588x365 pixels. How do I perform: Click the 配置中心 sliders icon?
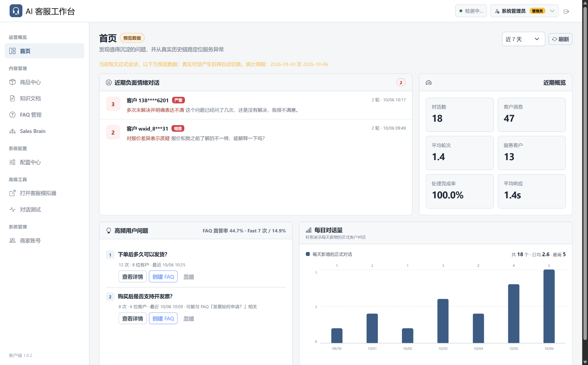[x=12, y=162]
